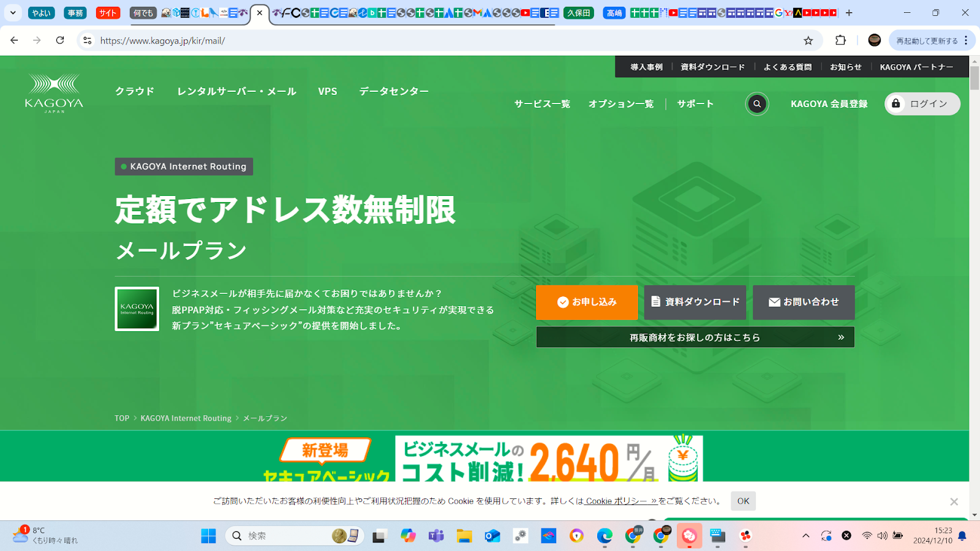Expand the tab search dropdown arrow

[x=13, y=13]
